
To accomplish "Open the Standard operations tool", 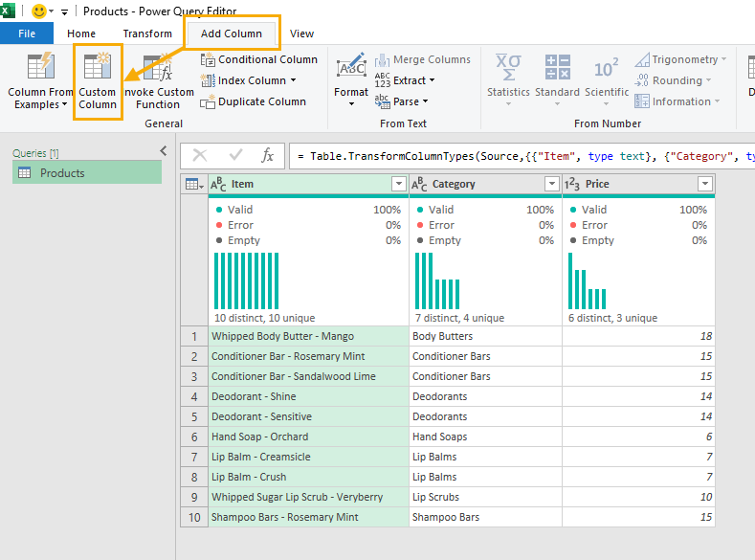I will (557, 79).
